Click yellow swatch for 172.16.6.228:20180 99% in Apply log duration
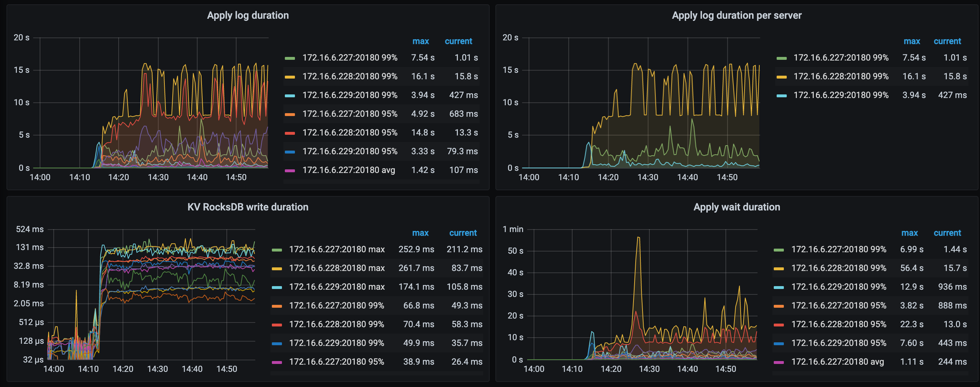This screenshot has height=387, width=980. 290,77
